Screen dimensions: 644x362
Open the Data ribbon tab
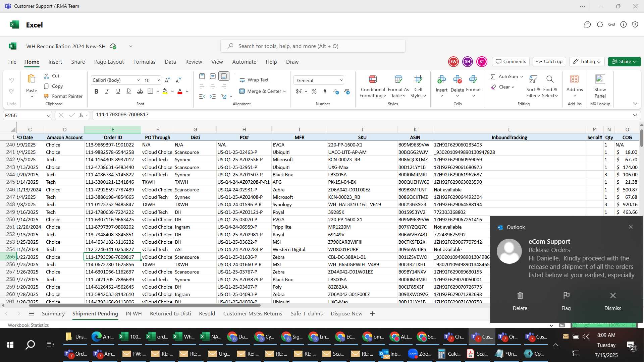tap(170, 62)
